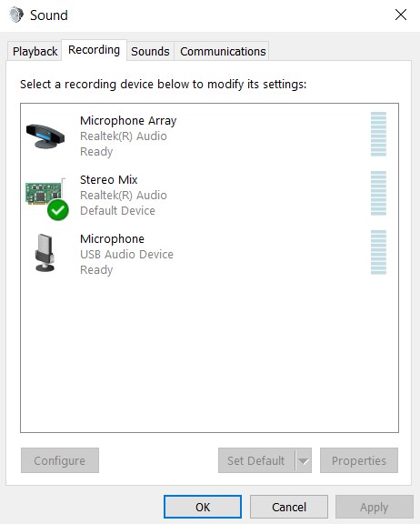Viewport: 420px width, 524px height.
Task: Open the Sounds tab
Action: point(150,52)
